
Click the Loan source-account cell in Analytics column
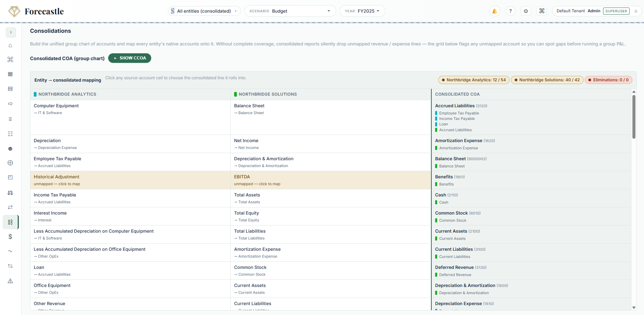(x=130, y=271)
